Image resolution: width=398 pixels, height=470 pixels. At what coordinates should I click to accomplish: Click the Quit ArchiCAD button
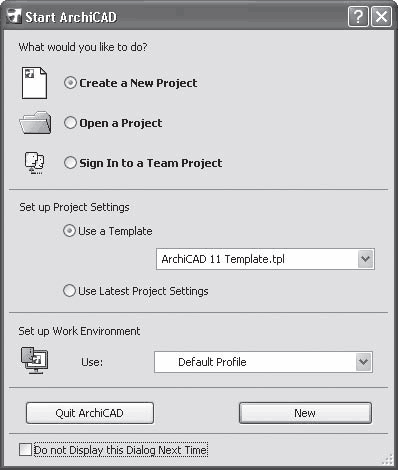[x=90, y=413]
